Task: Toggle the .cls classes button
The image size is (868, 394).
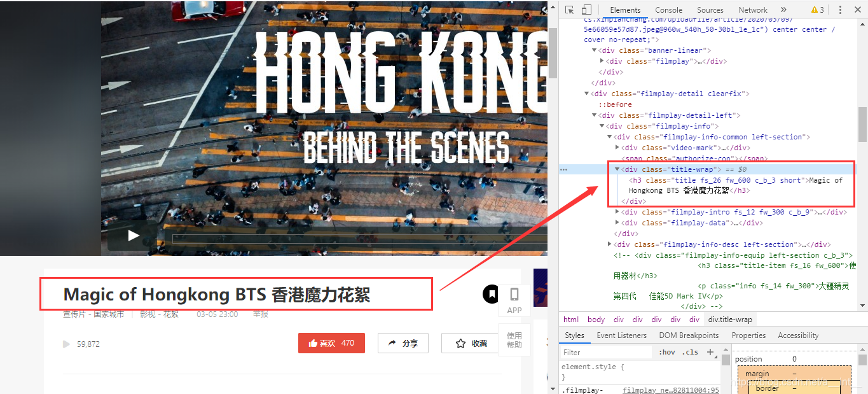Action: [690, 352]
